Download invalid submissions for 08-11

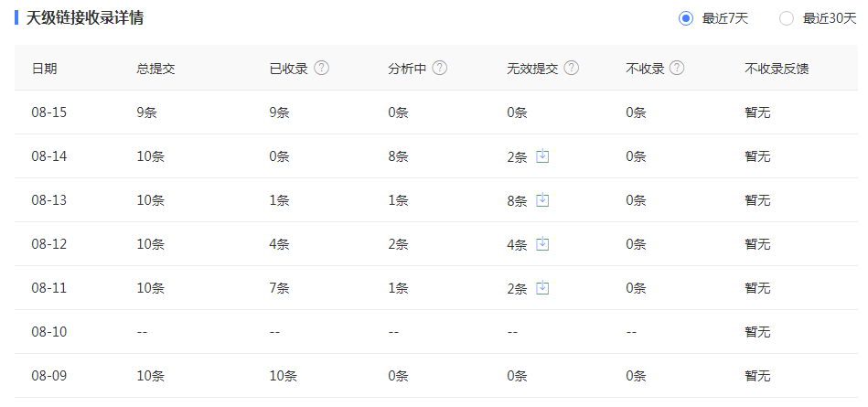click(542, 288)
